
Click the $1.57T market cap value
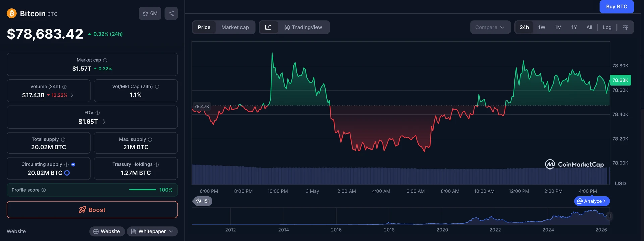tap(82, 69)
